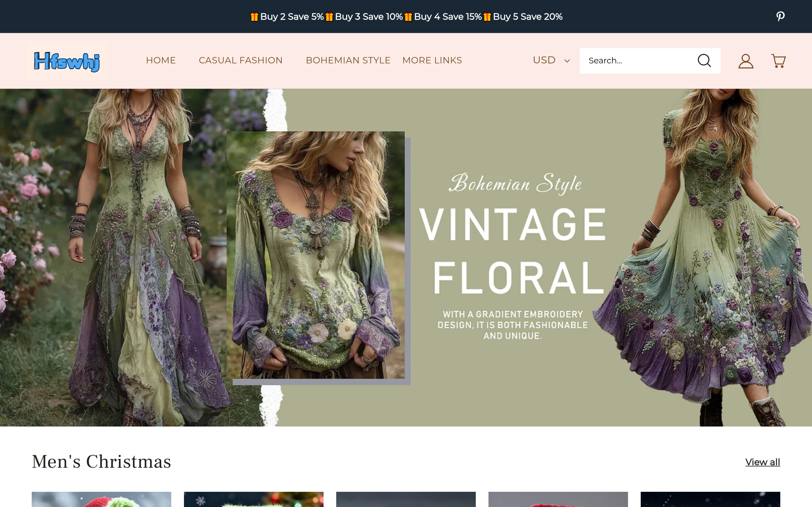Click the chevron beside USD

pos(567,61)
